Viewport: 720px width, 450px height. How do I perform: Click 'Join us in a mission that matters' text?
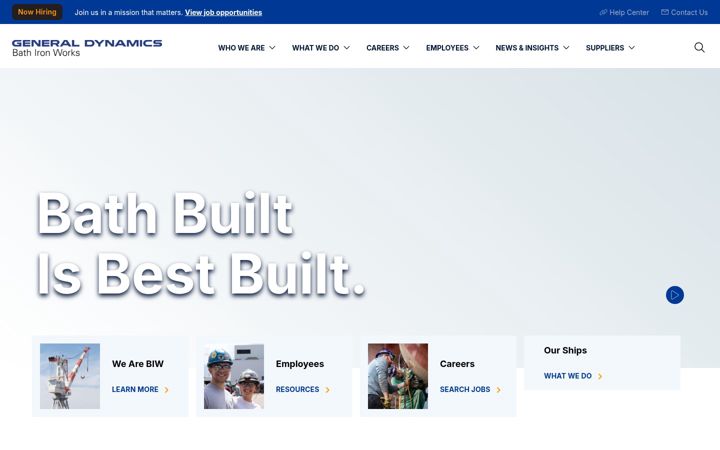coord(129,12)
